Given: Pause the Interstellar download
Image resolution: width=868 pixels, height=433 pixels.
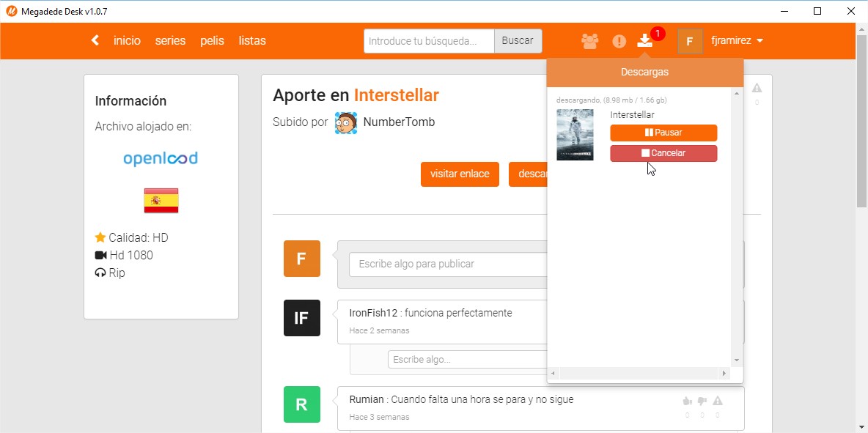Looking at the screenshot, I should (x=663, y=133).
